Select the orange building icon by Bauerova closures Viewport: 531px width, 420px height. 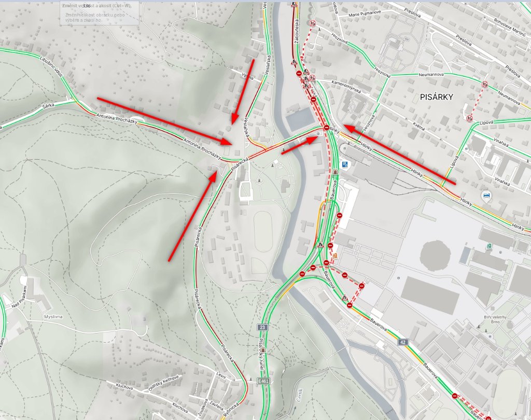[x=335, y=256]
